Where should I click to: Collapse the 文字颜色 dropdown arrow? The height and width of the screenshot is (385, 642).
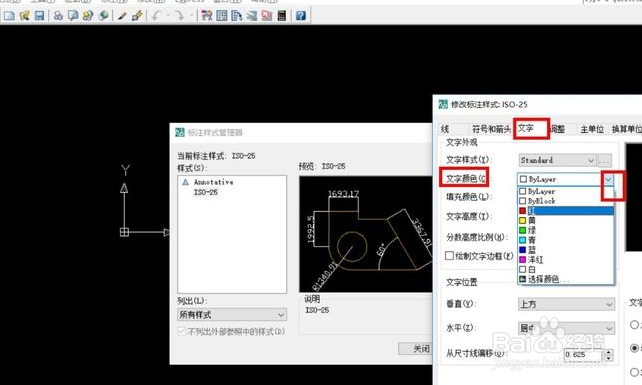click(x=608, y=179)
